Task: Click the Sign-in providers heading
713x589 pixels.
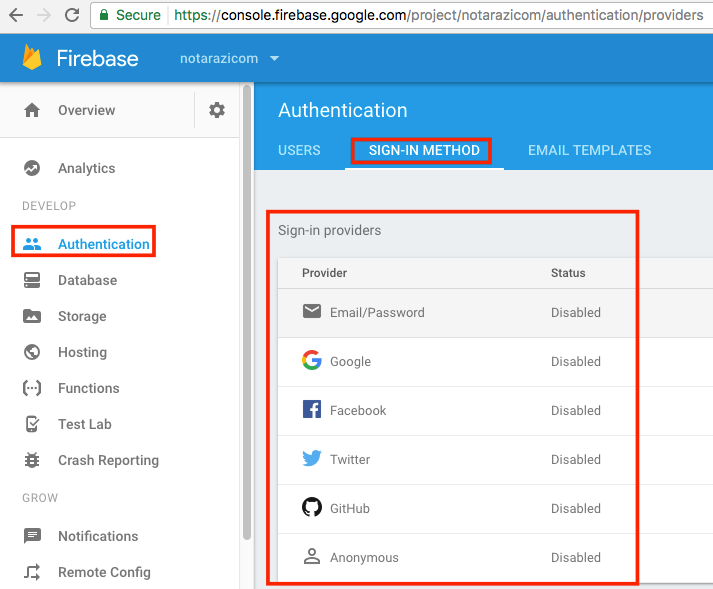Action: [x=329, y=230]
